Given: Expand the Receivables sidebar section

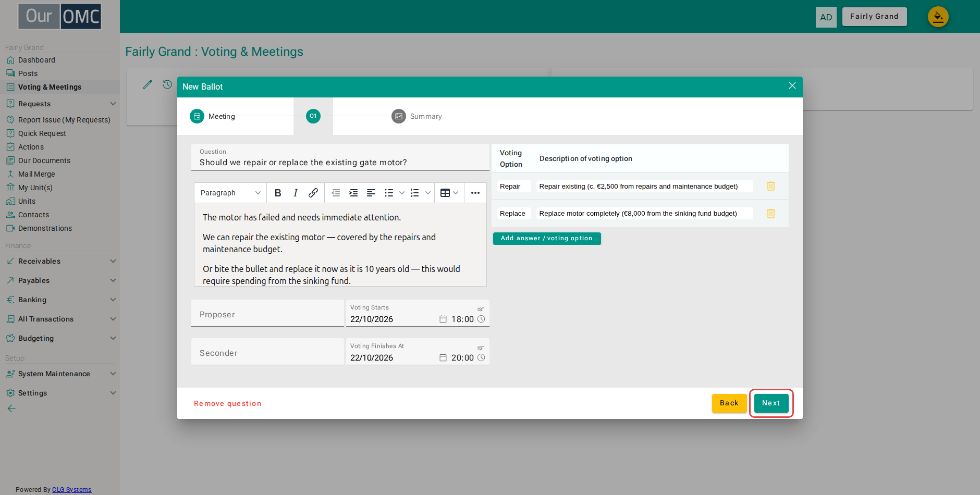Looking at the screenshot, I should click(x=60, y=261).
